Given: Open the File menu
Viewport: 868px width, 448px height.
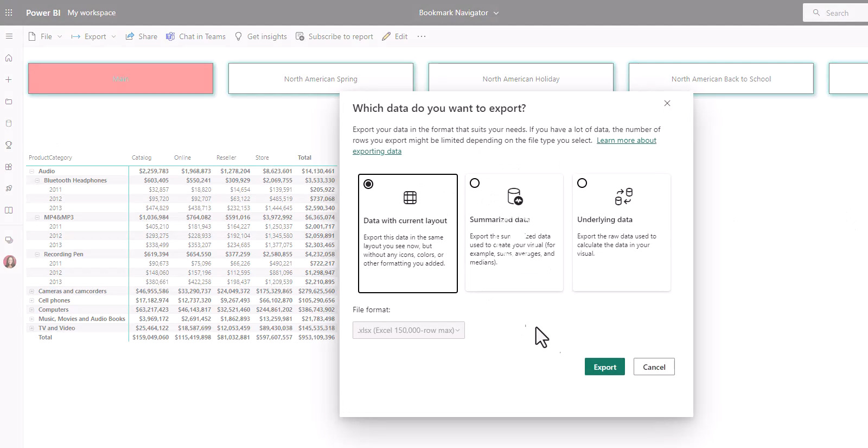Looking at the screenshot, I should (46, 36).
